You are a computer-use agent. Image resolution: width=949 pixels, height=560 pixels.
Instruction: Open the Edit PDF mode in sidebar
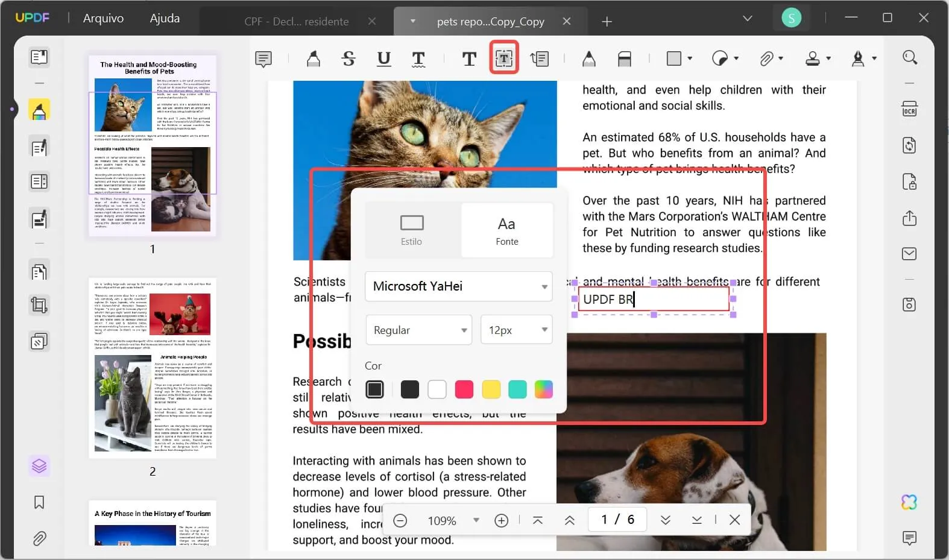click(39, 147)
